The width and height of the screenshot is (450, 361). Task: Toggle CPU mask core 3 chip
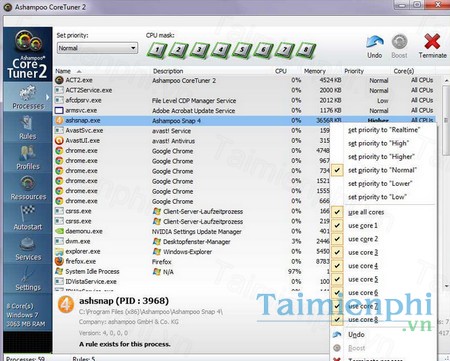tap(199, 50)
